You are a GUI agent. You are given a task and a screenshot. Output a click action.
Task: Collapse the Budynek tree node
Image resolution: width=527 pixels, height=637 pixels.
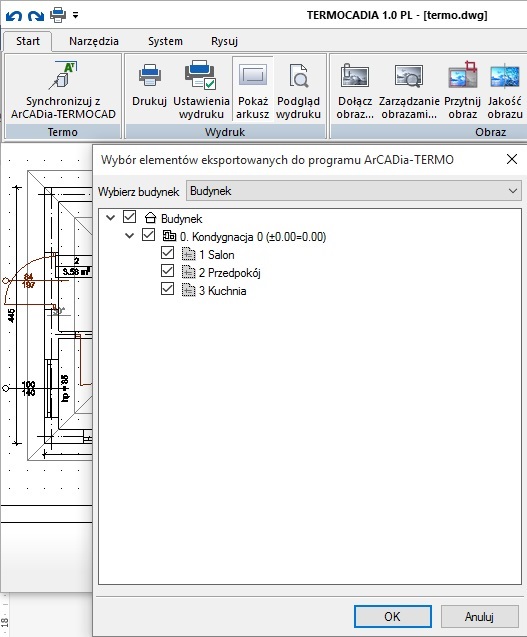point(111,217)
